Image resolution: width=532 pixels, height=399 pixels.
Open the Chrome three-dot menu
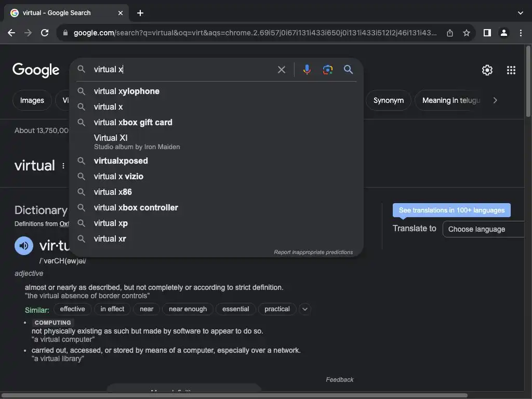click(521, 33)
